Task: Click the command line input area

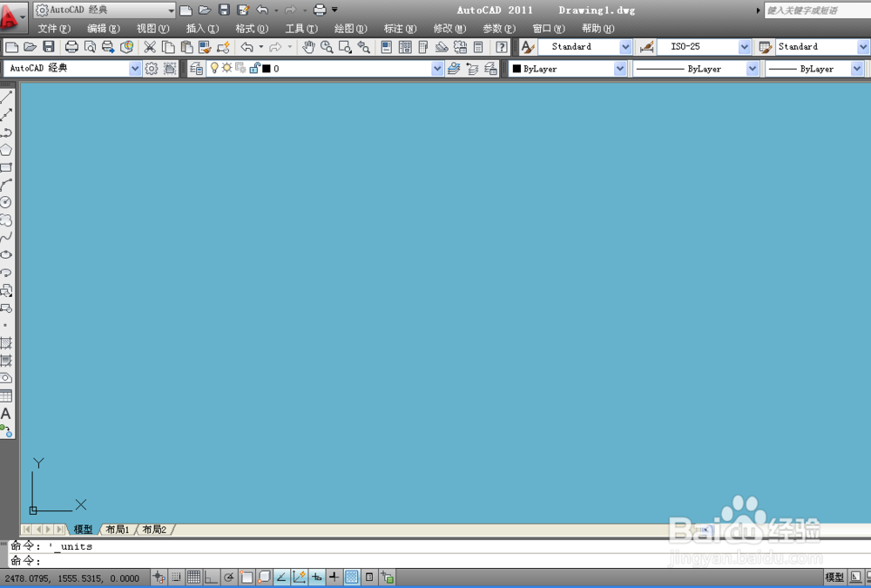Action: (439, 561)
